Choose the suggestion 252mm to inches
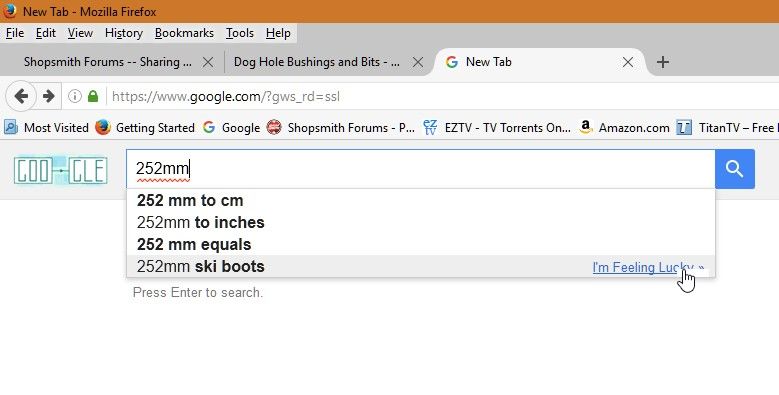The height and width of the screenshot is (395, 779). 420,222
